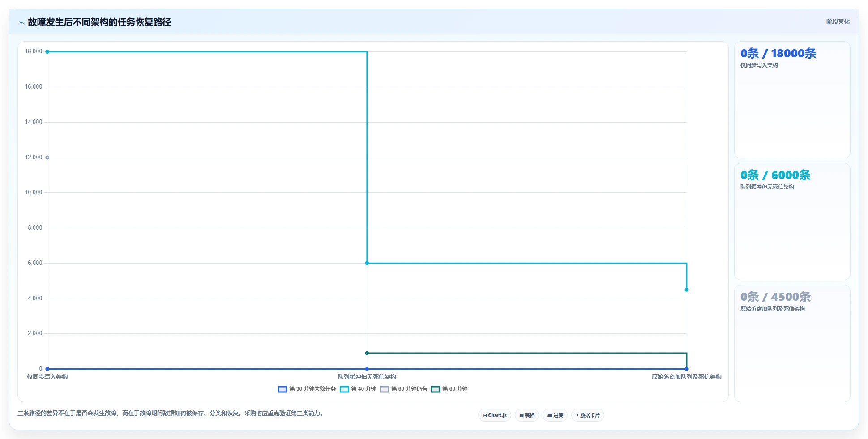Select the 0条 / 4500条 data card value
This screenshot has width=868, height=439.
coord(775,297)
